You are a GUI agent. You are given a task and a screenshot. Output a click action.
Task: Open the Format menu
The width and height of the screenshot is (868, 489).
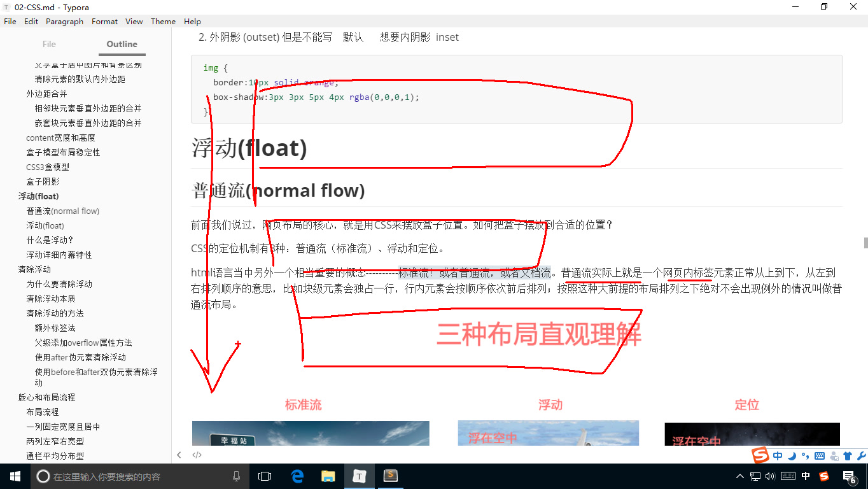(x=105, y=21)
